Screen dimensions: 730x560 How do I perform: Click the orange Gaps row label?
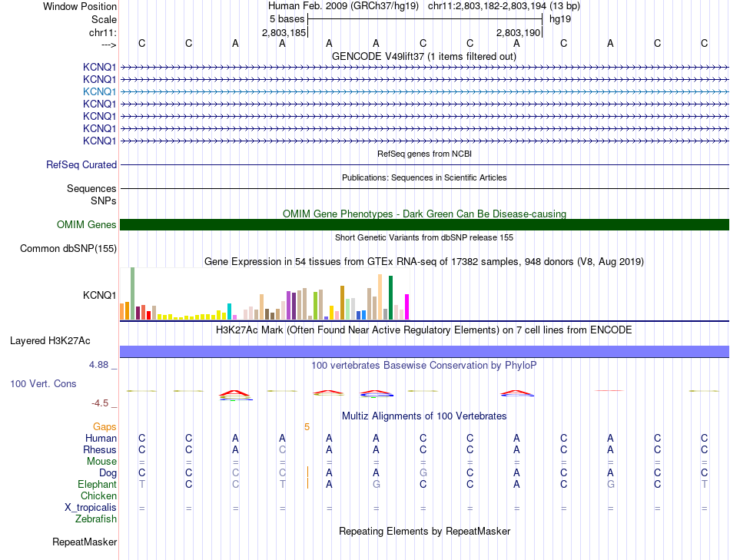point(105,427)
